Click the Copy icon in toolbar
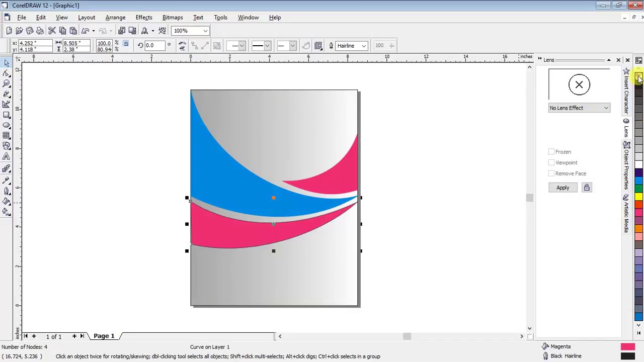644x362 pixels. (x=62, y=31)
